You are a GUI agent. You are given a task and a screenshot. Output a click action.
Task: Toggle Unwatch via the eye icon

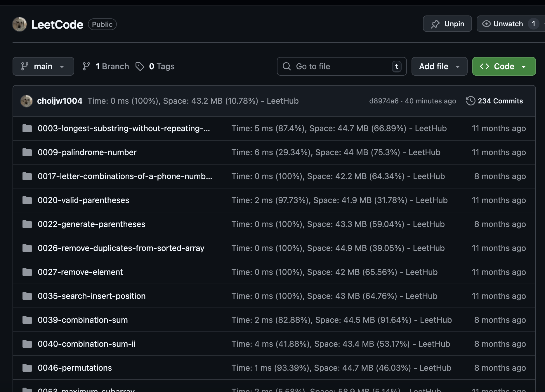point(486,24)
